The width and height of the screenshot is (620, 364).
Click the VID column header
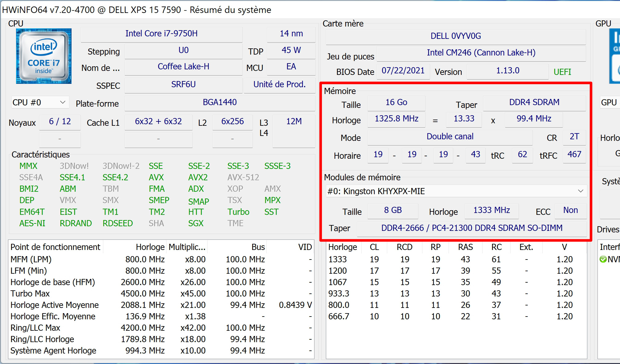(290, 247)
